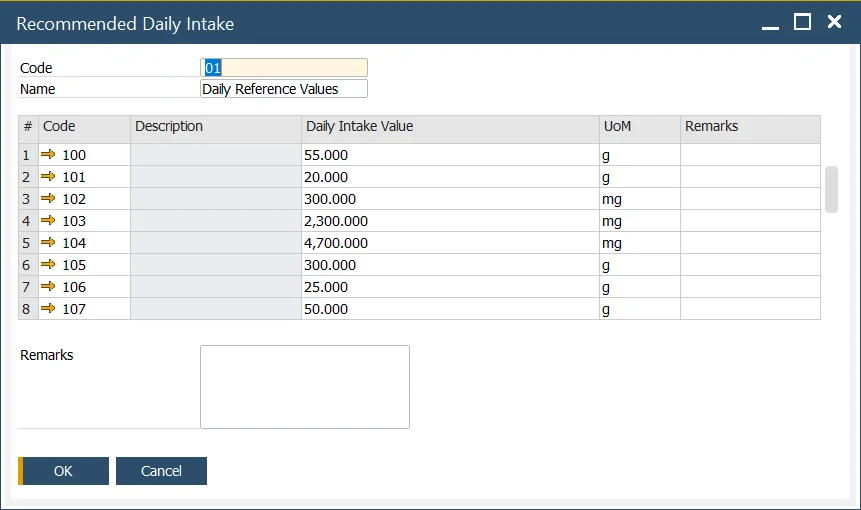The height and width of the screenshot is (510, 861).
Task: Click the link arrow next to code 100
Action: coord(49,155)
